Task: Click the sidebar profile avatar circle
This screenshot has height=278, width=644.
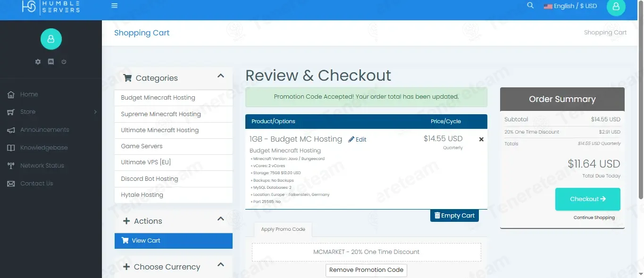Action: point(51,39)
